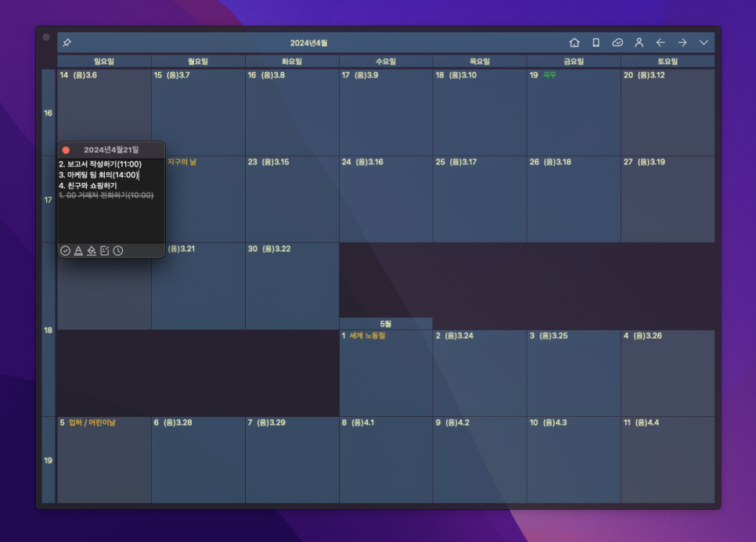Select week number 18 in sidebar
The image size is (756, 542).
coord(49,330)
